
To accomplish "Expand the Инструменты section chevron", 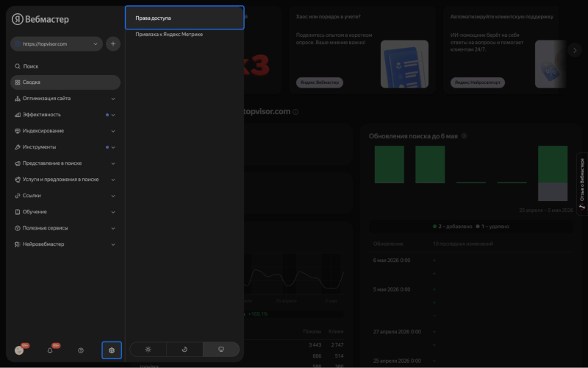I will (x=113, y=147).
